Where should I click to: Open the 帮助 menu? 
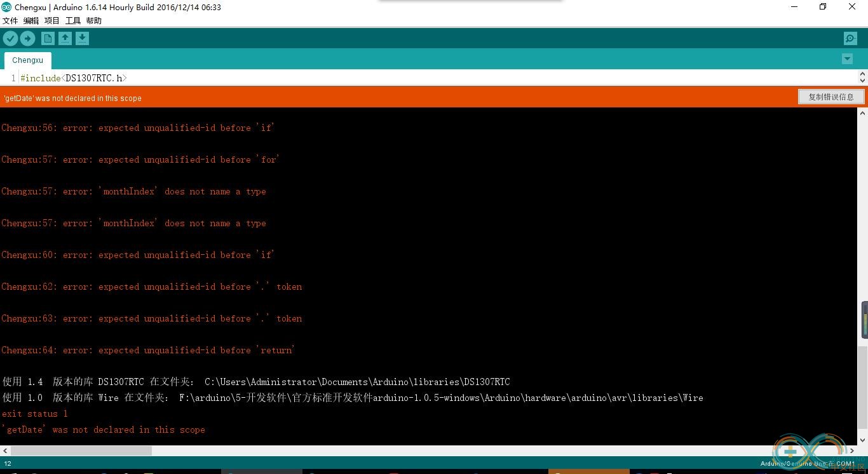click(x=94, y=21)
